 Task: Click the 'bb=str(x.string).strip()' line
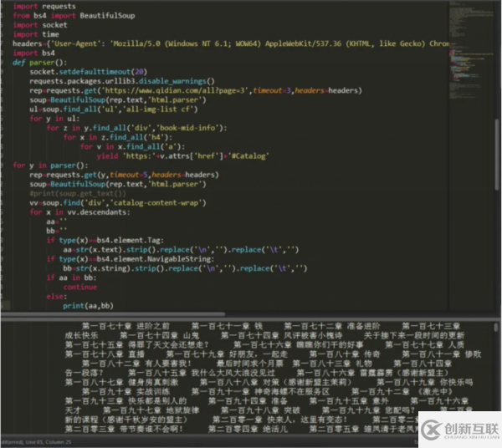(x=185, y=268)
